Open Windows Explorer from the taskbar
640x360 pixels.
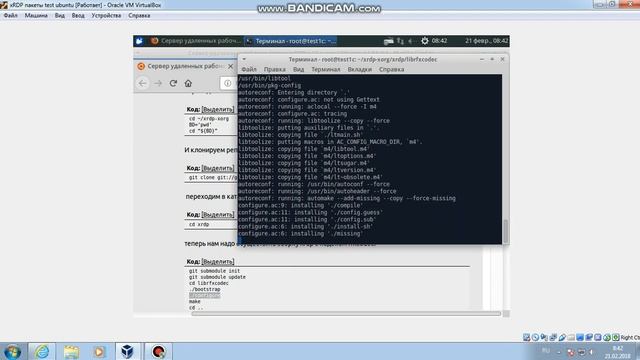point(71,351)
